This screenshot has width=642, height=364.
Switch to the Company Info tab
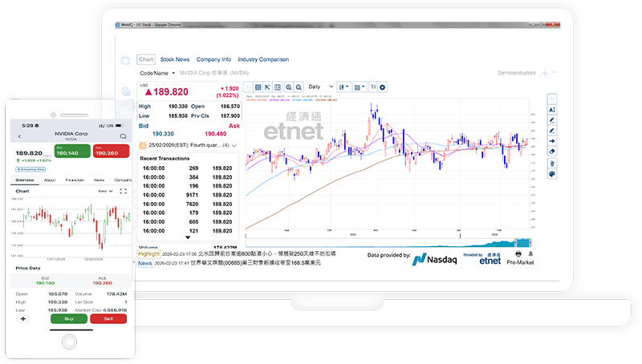[213, 59]
